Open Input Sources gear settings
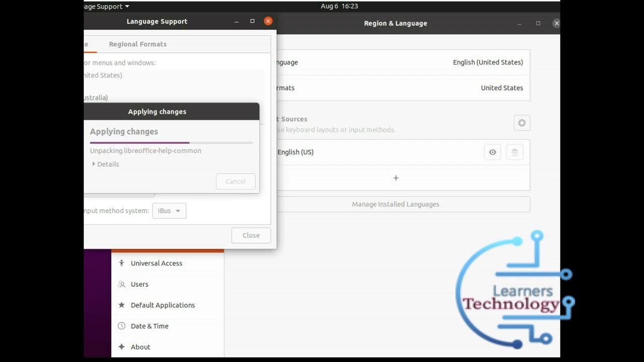This screenshot has width=644, height=362. [x=522, y=123]
